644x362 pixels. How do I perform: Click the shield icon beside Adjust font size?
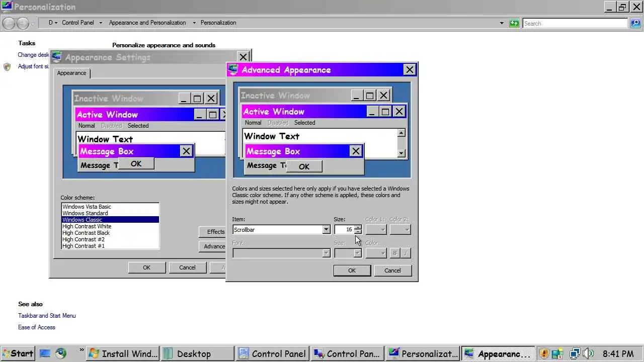click(7, 66)
